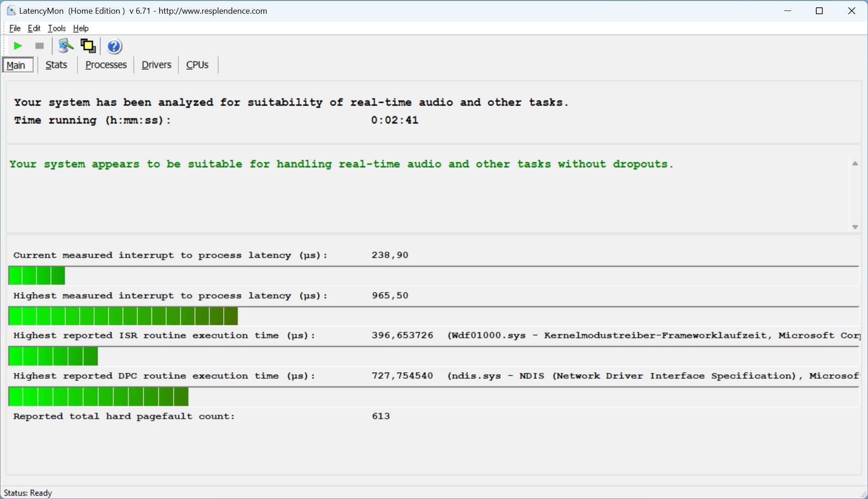Screen dimensions: 868x499
Task: Open the Help menu
Action: click(80, 28)
